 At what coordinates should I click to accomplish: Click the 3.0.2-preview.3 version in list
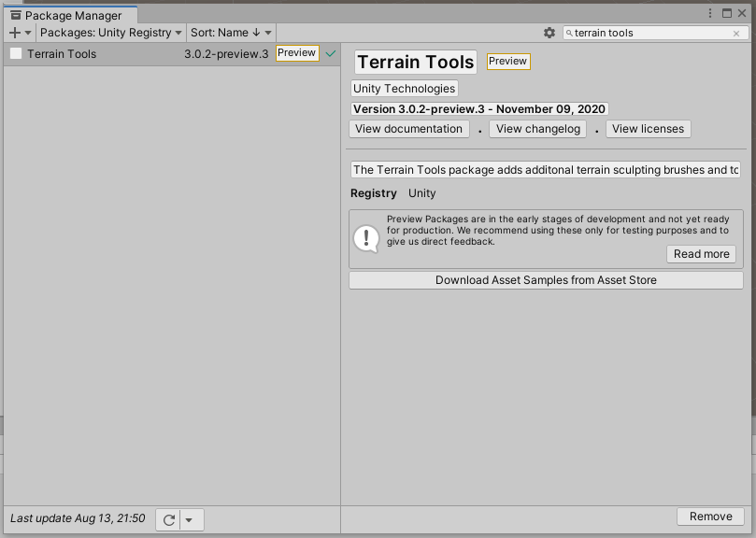coord(226,54)
